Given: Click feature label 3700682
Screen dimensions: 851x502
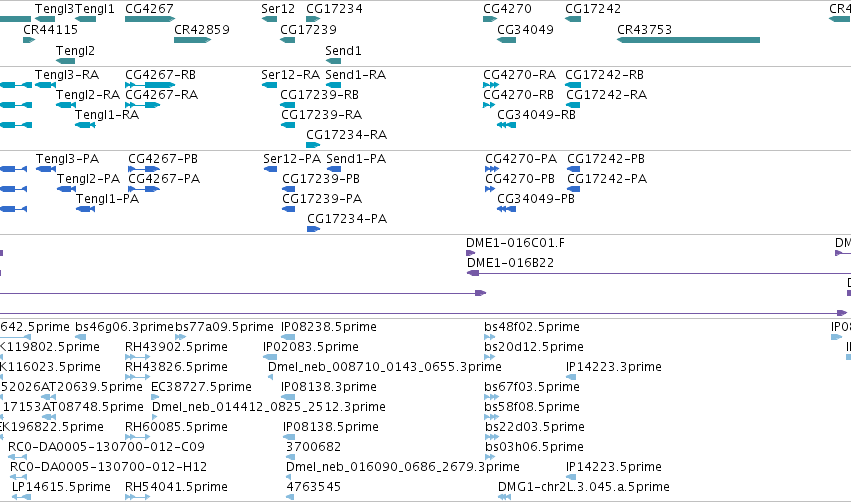Looking at the screenshot, I should (314, 447).
